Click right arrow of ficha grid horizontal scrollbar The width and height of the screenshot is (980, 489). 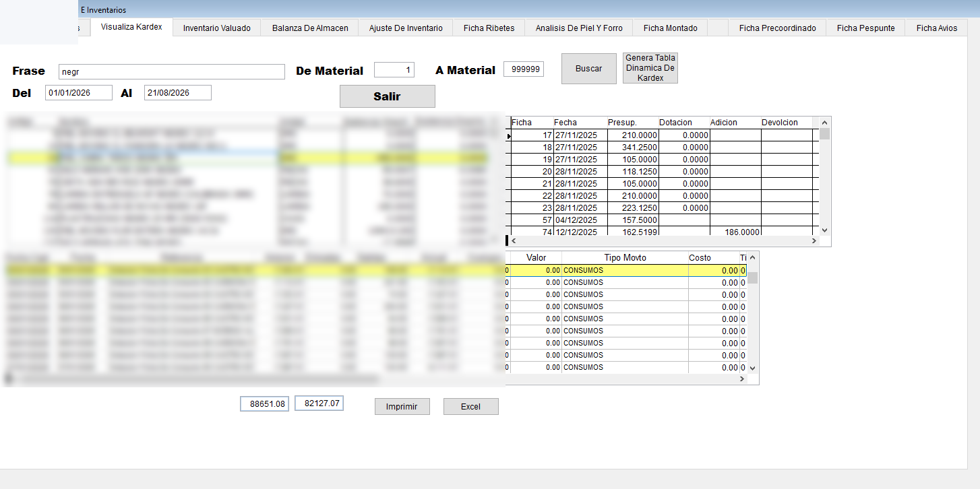point(814,240)
